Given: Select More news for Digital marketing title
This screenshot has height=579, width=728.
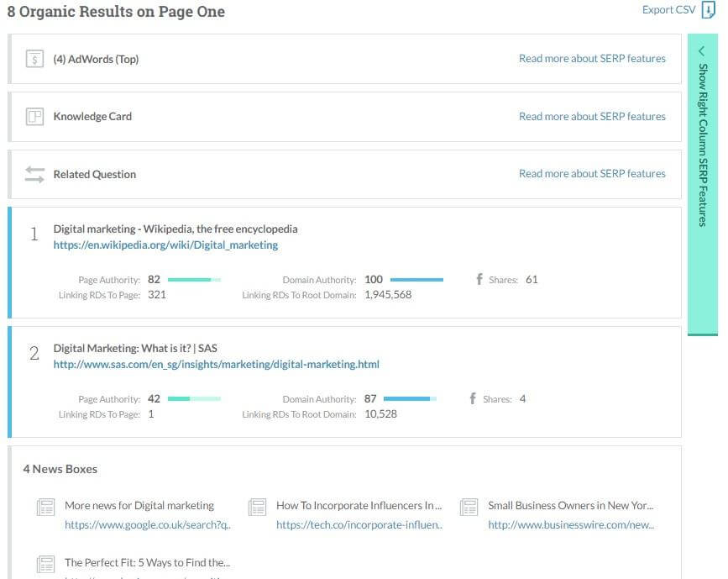Looking at the screenshot, I should [x=139, y=505].
